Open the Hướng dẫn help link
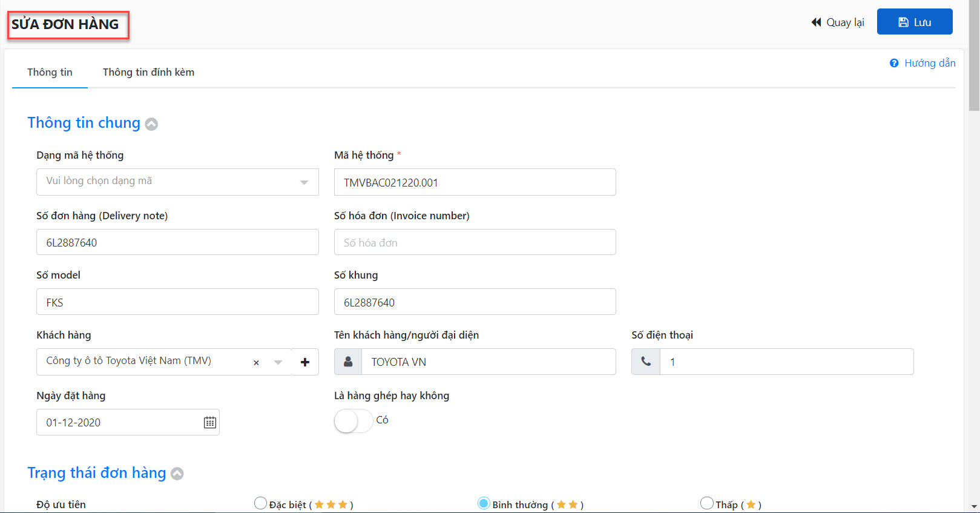The height and width of the screenshot is (513, 980). [922, 63]
